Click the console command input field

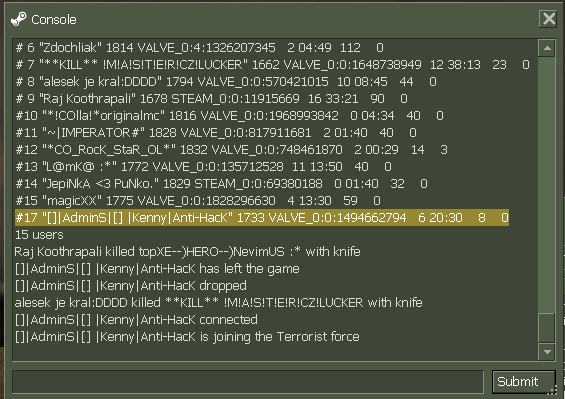pos(248,381)
